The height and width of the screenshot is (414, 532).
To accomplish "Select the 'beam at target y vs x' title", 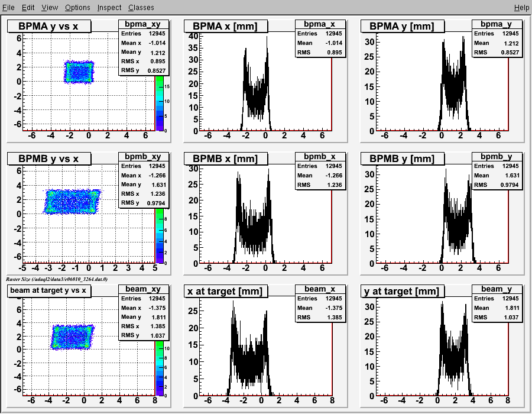I will coord(49,290).
